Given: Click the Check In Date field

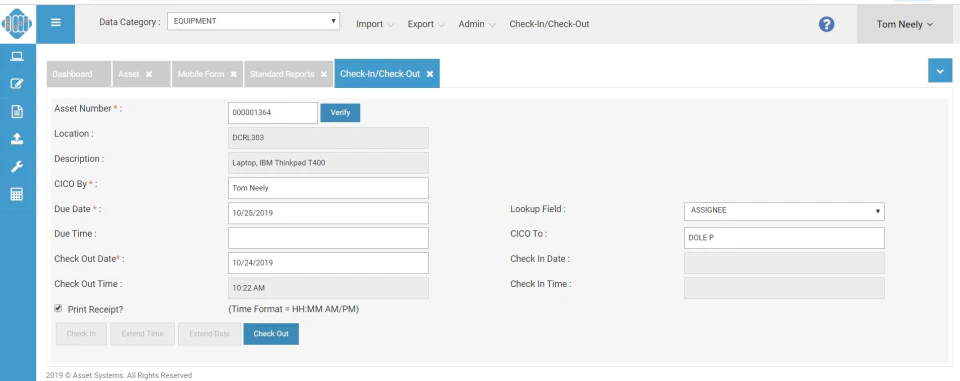Looking at the screenshot, I should pyautogui.click(x=784, y=263).
